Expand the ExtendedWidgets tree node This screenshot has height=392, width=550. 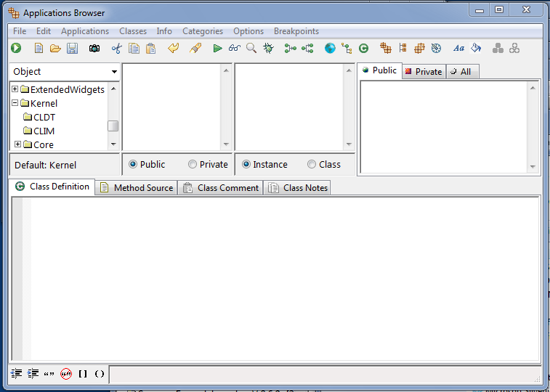pyautogui.click(x=15, y=89)
